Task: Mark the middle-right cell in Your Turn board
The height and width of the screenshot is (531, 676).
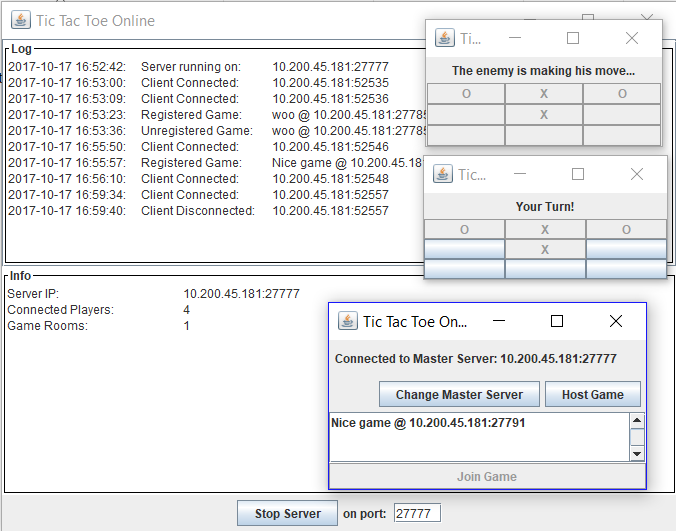Action: pyautogui.click(x=626, y=249)
